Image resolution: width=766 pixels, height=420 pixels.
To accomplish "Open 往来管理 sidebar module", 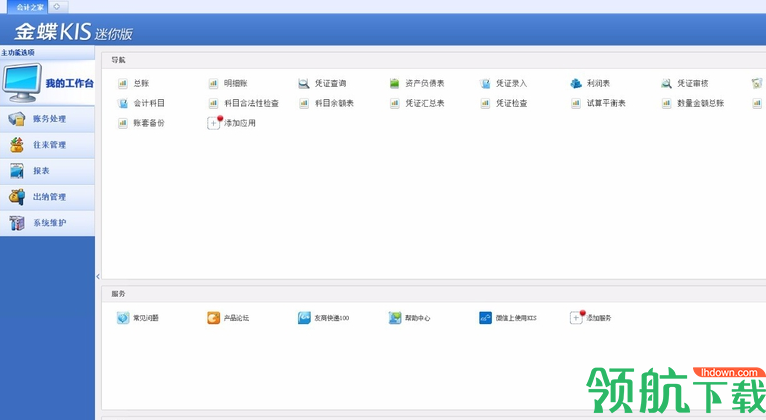I will tap(47, 145).
